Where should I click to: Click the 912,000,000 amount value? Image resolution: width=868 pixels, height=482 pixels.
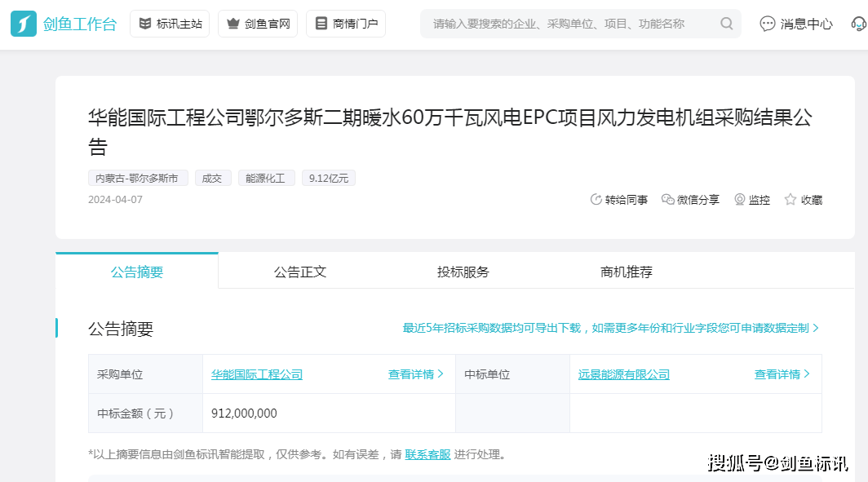click(x=244, y=413)
